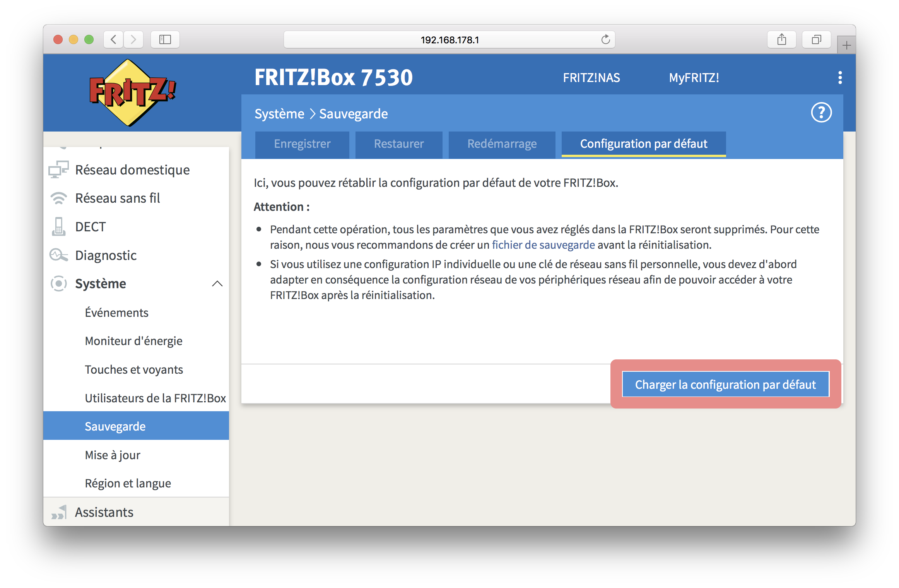899x588 pixels.
Task: Reload the page with refresh icon
Action: click(x=605, y=39)
